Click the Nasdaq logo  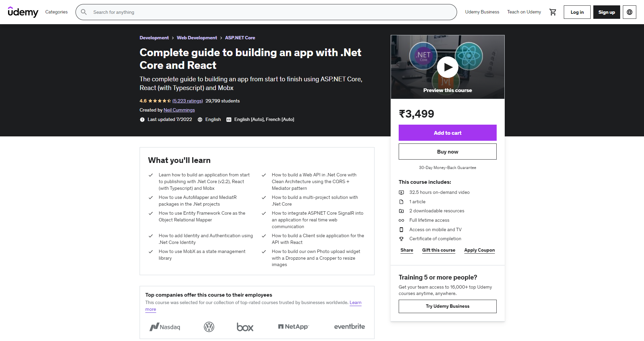coord(165,327)
